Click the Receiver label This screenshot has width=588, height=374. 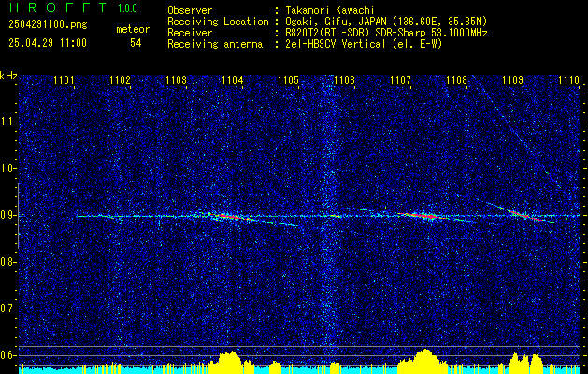[x=190, y=33]
